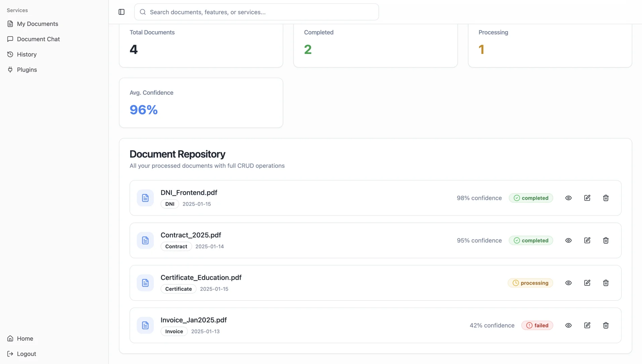View Contract_2025.pdf with eye icon
Screen dimensions: 642x364
coord(568,240)
